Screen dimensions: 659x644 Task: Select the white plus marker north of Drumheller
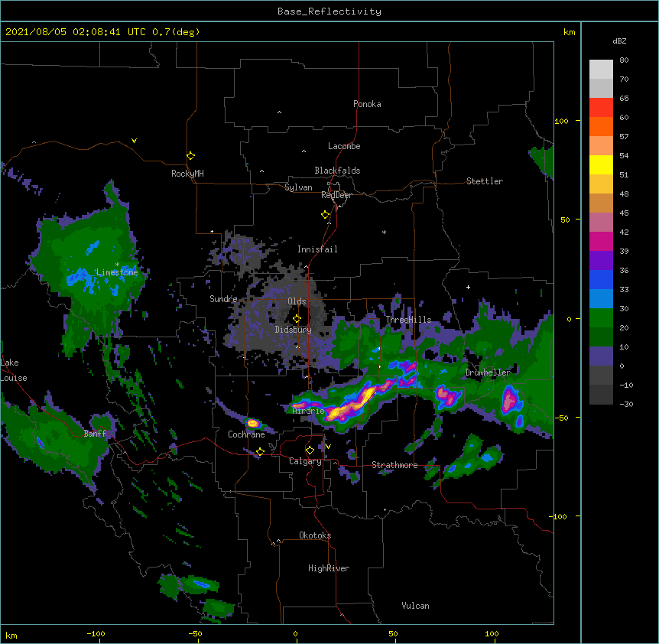tap(468, 287)
